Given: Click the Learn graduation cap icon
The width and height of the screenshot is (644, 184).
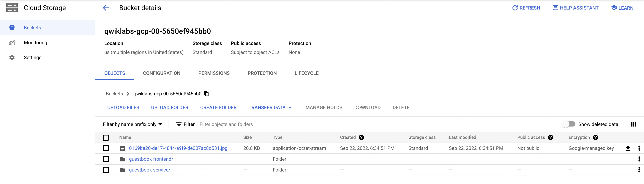Looking at the screenshot, I should tap(614, 8).
